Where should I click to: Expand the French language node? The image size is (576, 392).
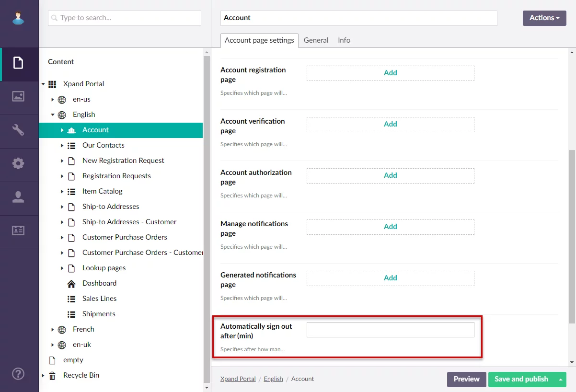tap(53, 330)
